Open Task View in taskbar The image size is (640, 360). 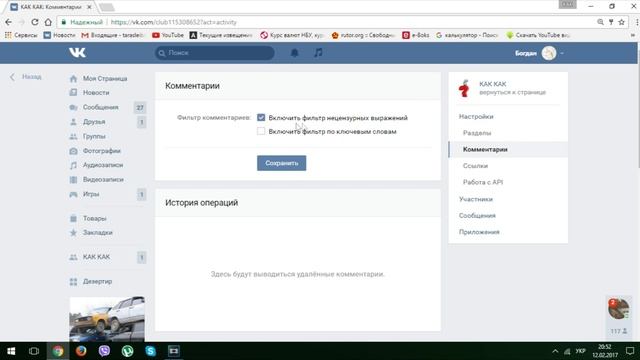click(x=34, y=351)
